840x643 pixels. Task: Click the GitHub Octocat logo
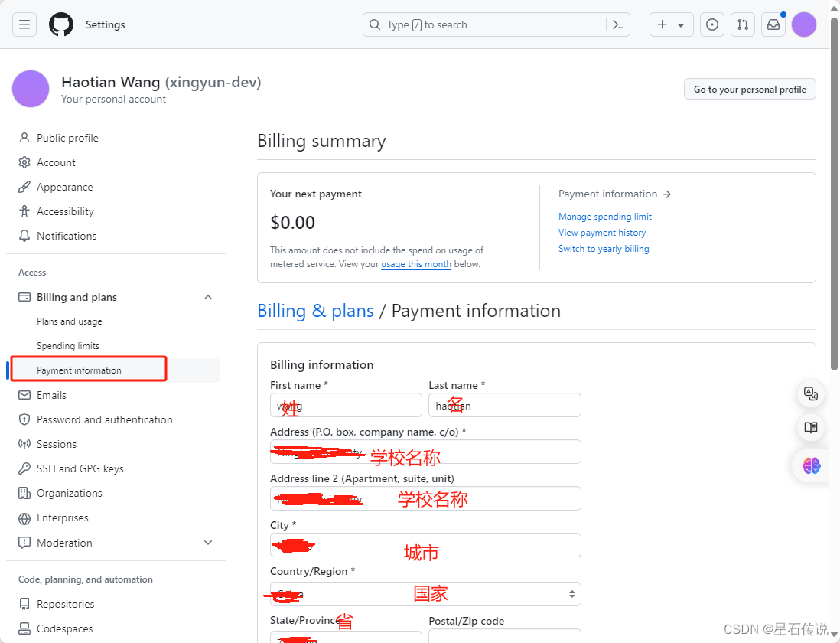(61, 24)
